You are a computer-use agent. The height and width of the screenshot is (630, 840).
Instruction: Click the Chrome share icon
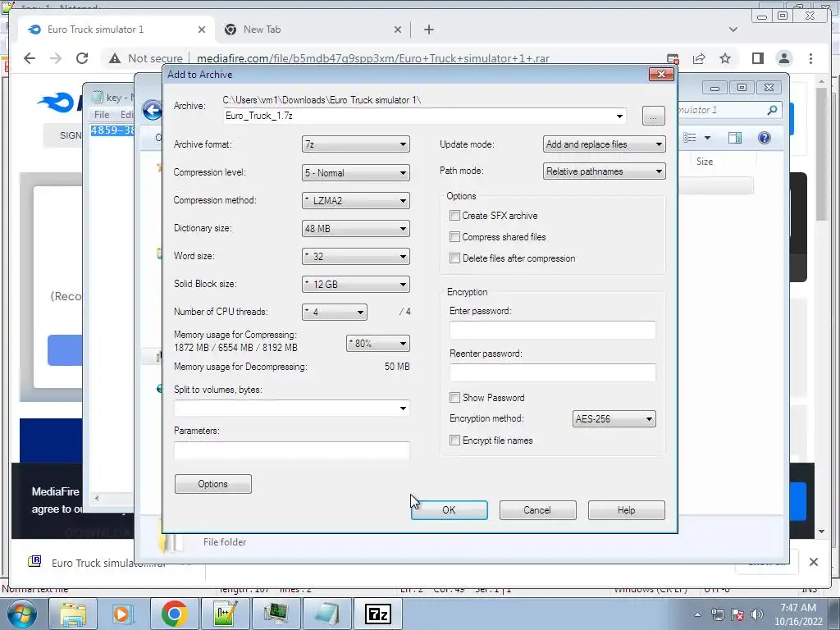[x=699, y=58]
